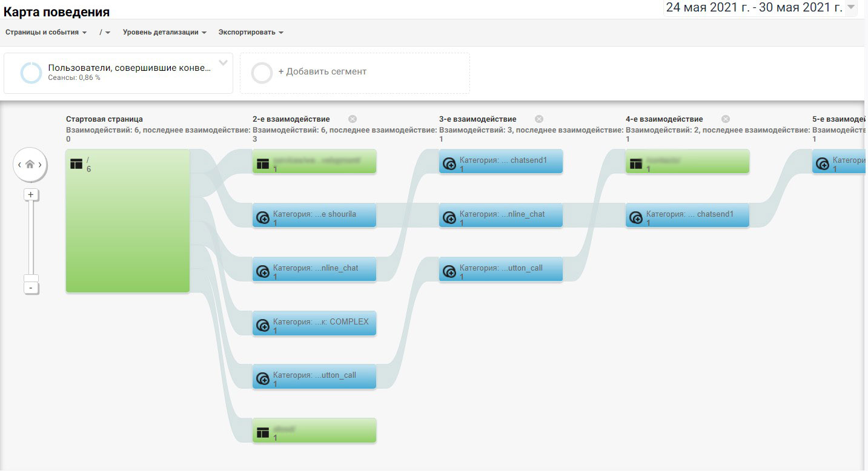Select the 3rd interaction chatsend1 node

(x=501, y=162)
